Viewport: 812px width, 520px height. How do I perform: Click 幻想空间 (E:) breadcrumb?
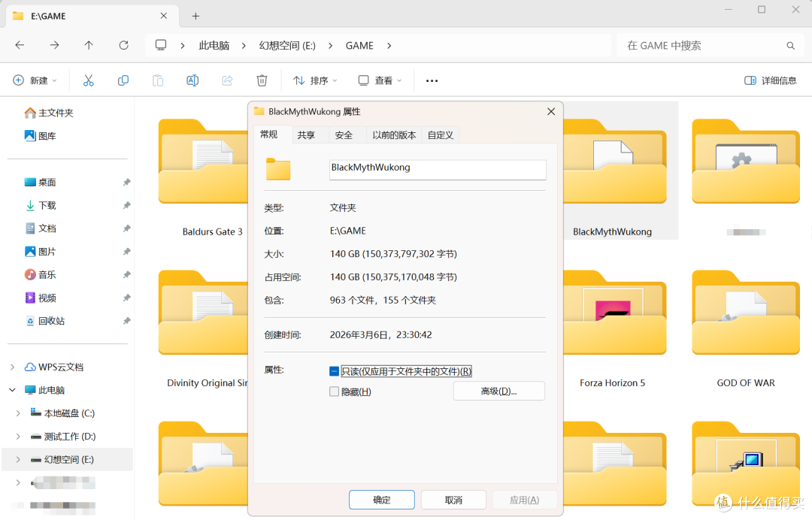coord(287,46)
